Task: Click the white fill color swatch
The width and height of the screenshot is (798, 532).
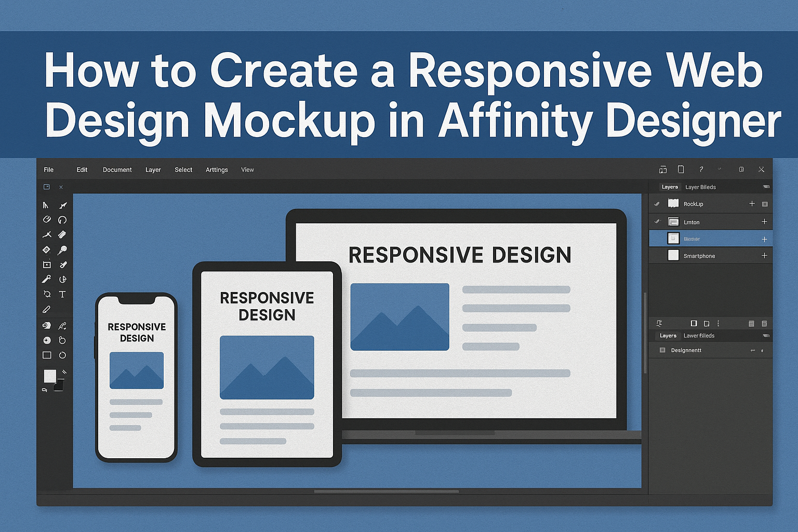Action: coord(50,376)
